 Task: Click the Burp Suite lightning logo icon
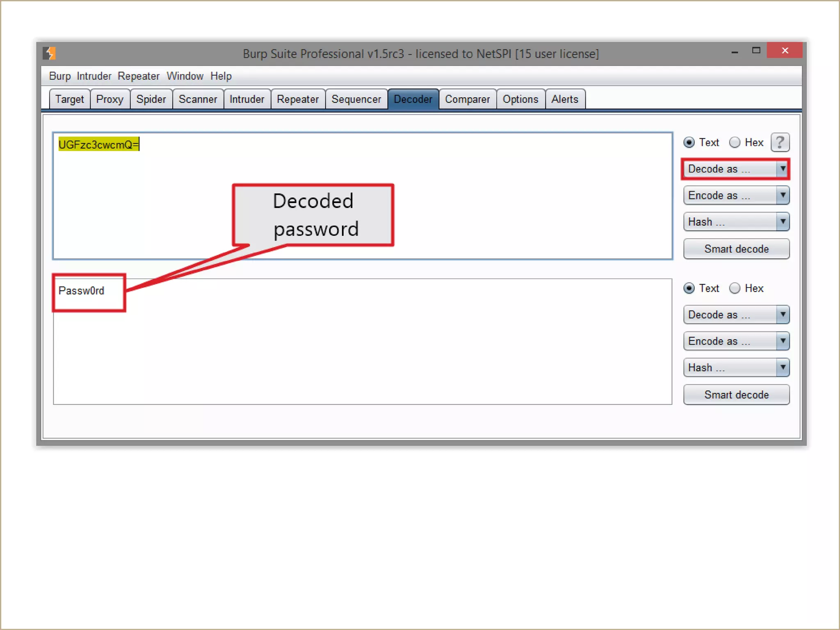50,53
